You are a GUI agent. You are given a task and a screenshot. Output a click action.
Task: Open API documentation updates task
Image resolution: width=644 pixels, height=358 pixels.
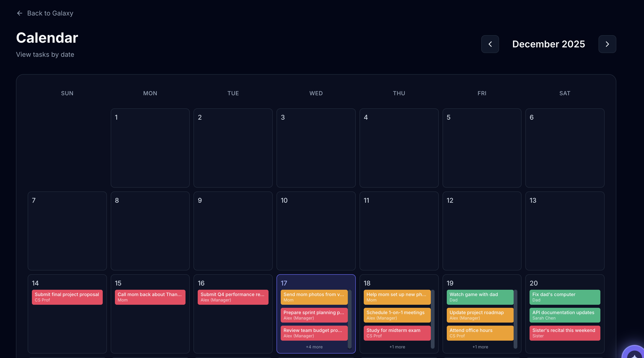pyautogui.click(x=564, y=315)
